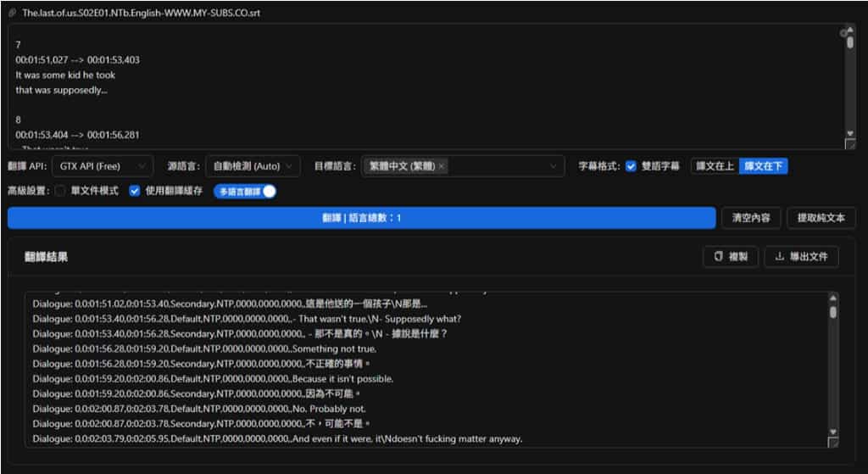This screenshot has height=474, width=868.
Task: Click the timestamp 00:01:53,404 --> 00:01:56,281
Action: (77, 135)
